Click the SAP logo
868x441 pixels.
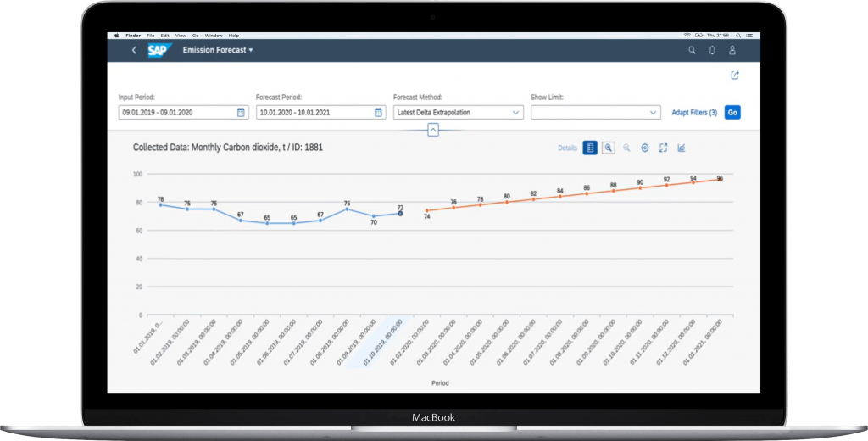(159, 50)
